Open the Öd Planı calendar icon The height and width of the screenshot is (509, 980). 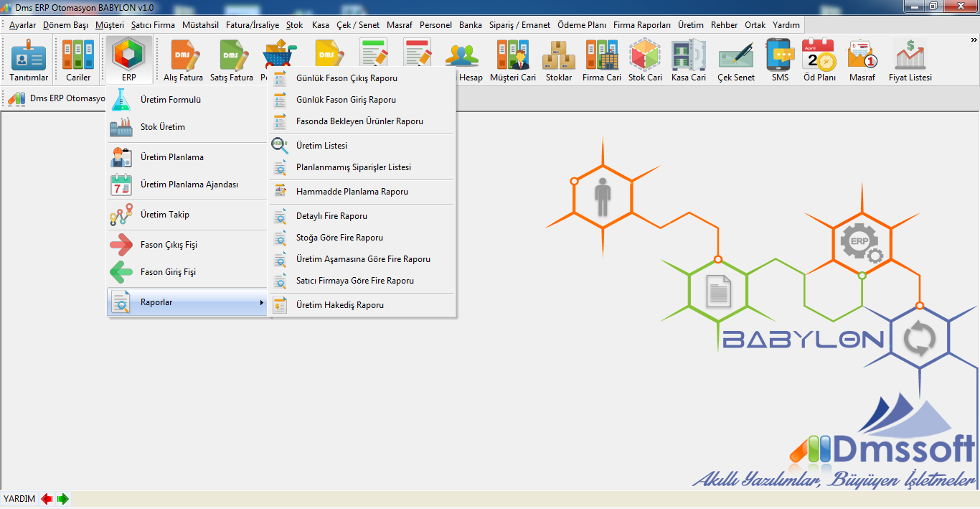(x=819, y=60)
